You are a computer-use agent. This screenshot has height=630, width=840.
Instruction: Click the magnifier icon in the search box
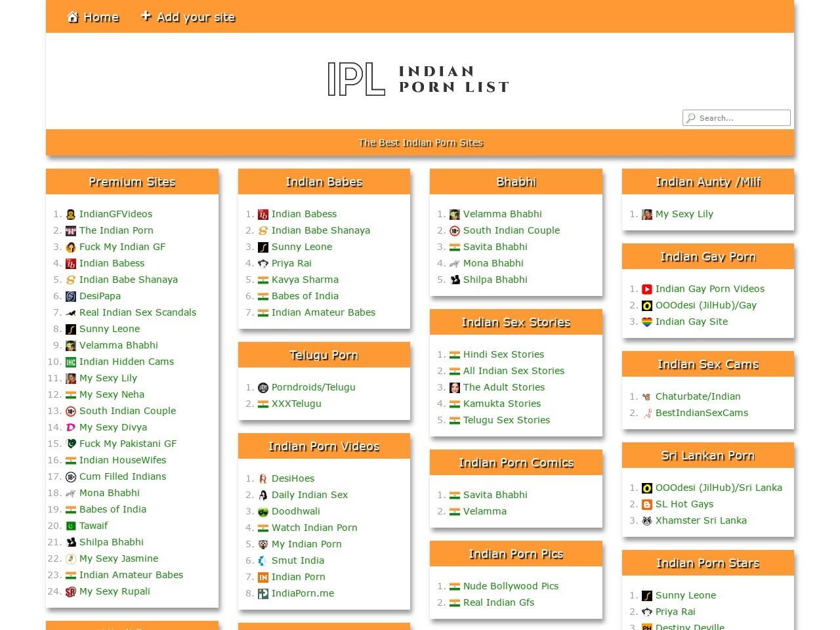tap(690, 118)
